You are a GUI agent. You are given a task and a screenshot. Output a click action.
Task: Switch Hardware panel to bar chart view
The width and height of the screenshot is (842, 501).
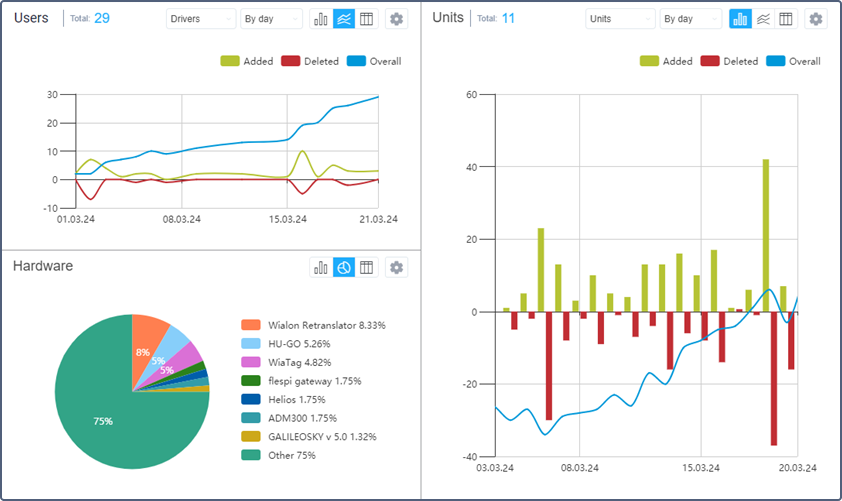click(x=322, y=267)
